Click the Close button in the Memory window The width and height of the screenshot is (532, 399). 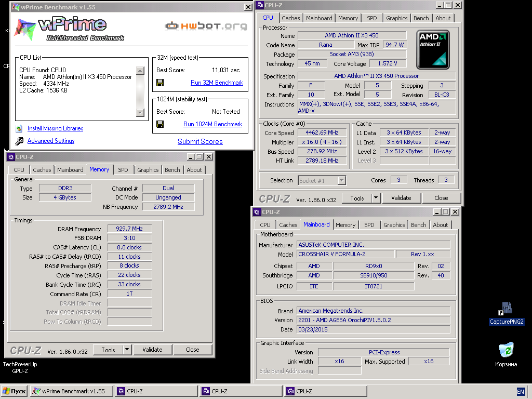click(192, 350)
